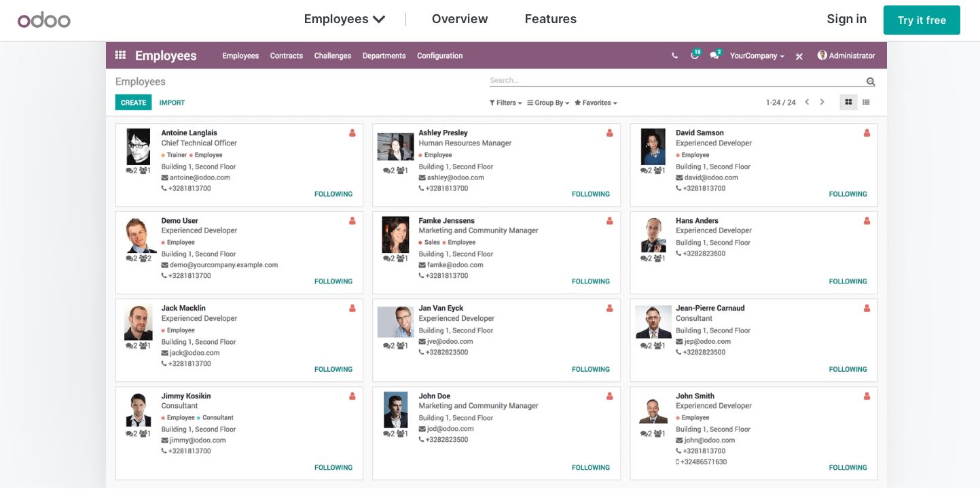Open the Employees menu in purple bar
The height and width of the screenshot is (503, 980).
240,56
